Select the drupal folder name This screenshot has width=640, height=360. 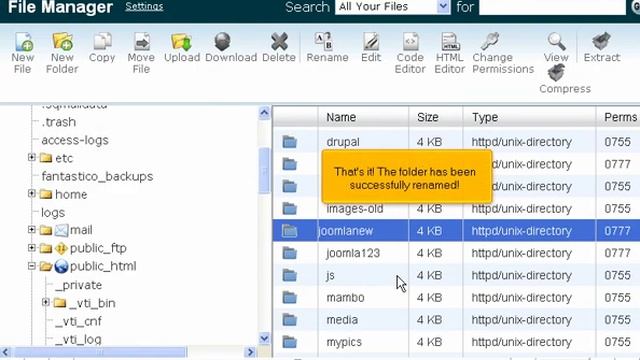pos(343,142)
